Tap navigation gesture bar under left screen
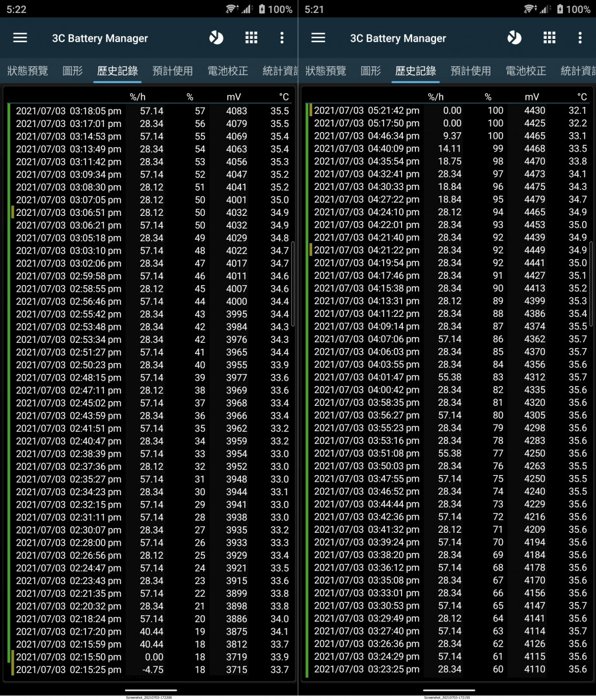This screenshot has height=700, width=596. pos(151,691)
